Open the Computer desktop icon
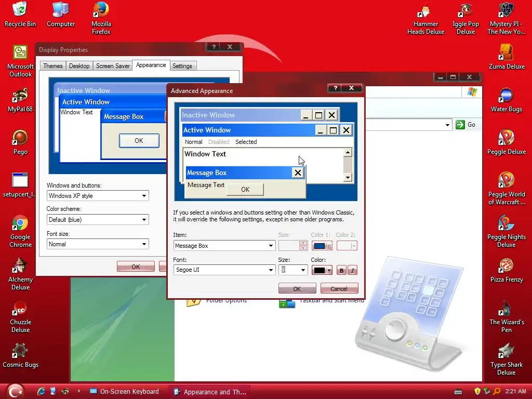 61,15
